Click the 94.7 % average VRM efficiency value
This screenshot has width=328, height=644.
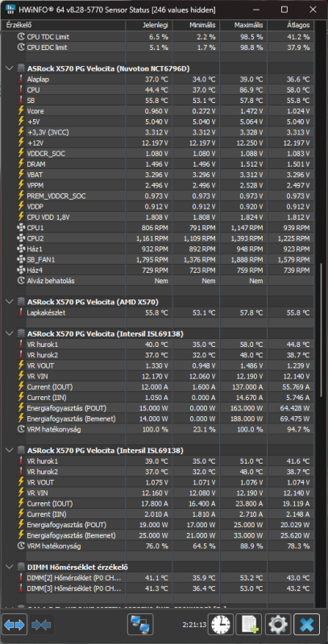pos(298,430)
